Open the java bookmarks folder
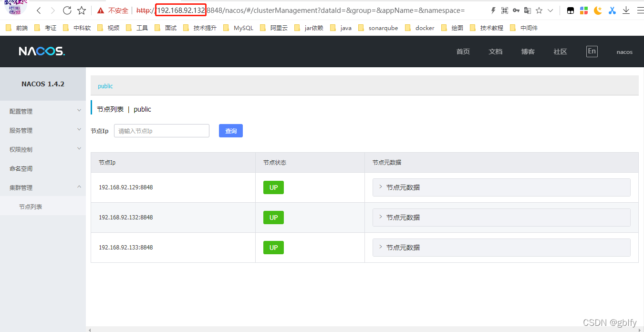This screenshot has height=332, width=644. [x=341, y=28]
